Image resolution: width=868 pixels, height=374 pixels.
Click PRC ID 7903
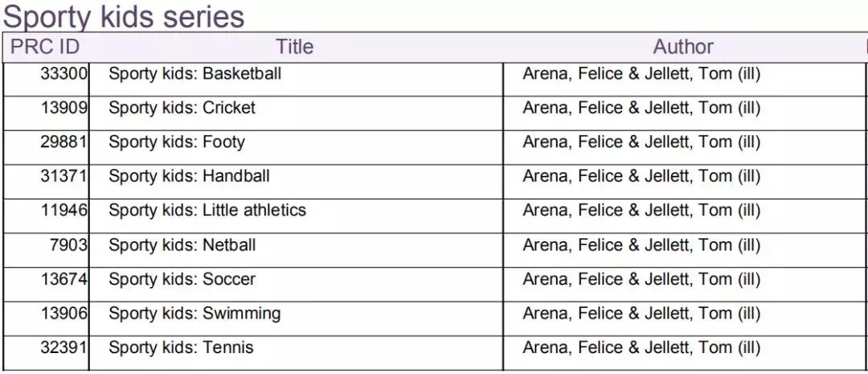point(68,245)
